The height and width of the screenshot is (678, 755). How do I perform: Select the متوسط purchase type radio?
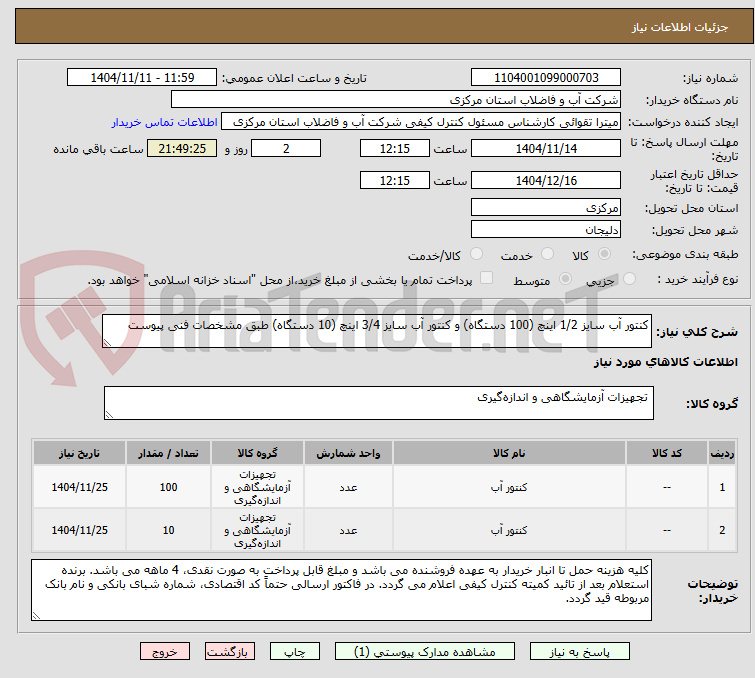point(565,279)
